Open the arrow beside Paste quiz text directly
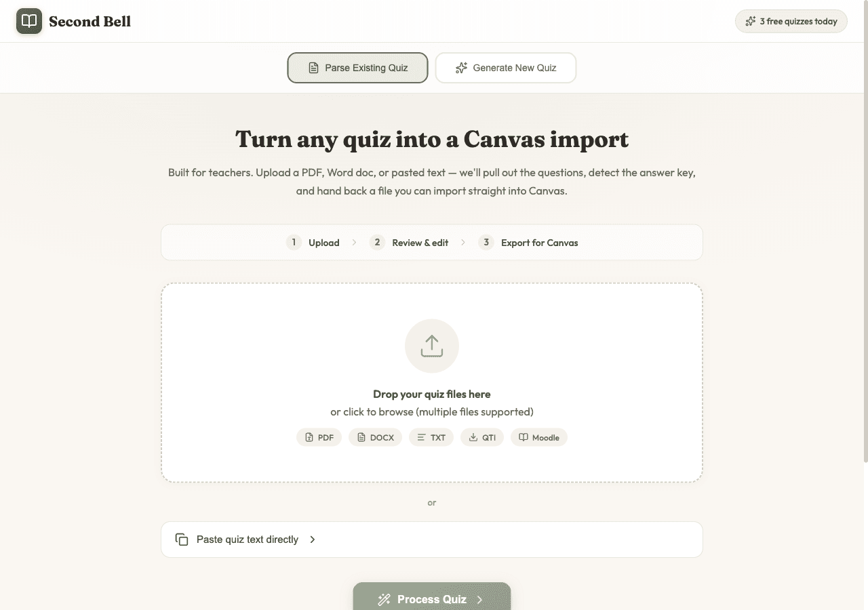This screenshot has width=868, height=610. [x=312, y=539]
